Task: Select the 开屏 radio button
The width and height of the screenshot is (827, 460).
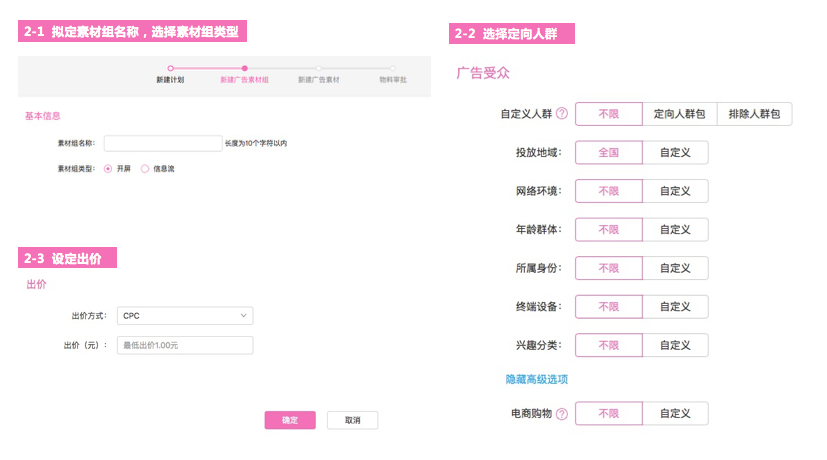Action: [108, 169]
